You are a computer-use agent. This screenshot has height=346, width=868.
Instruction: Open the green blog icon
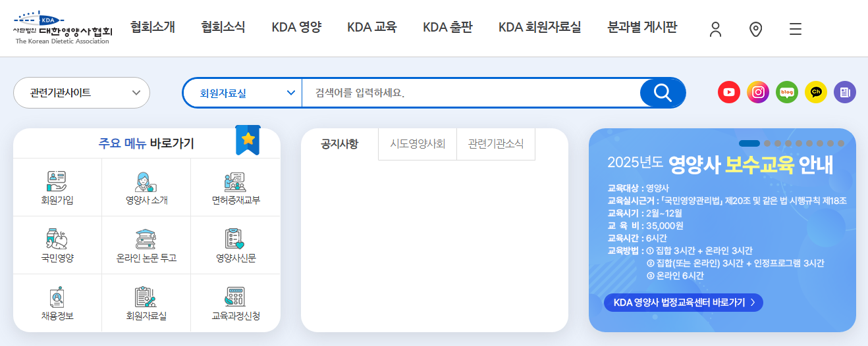(787, 92)
